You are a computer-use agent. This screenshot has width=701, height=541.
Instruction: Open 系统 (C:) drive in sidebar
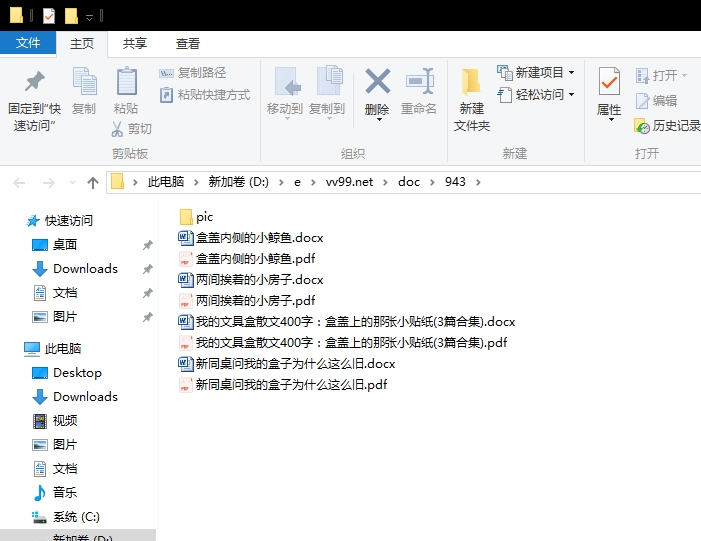pos(66,517)
